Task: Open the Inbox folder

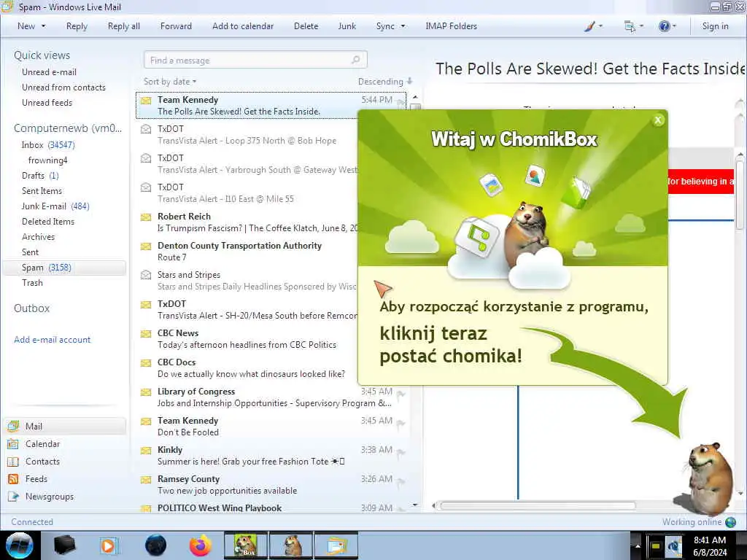Action: pos(47,145)
